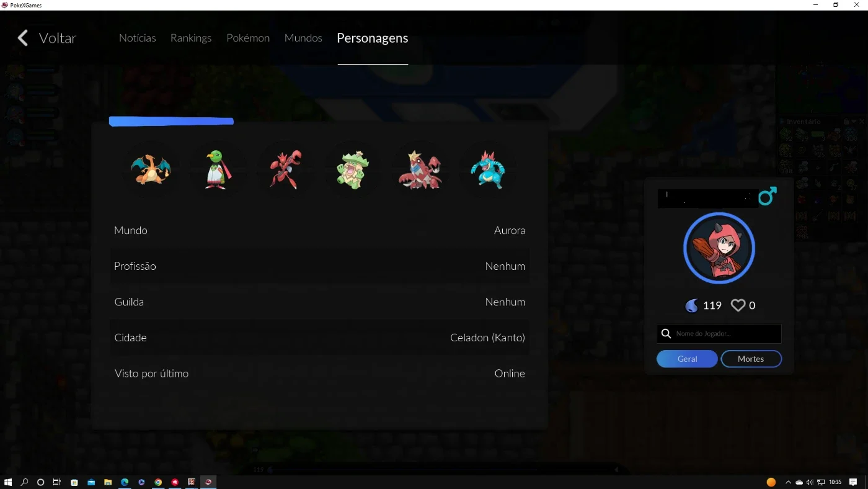Open Microsoft Store from the taskbar
Viewport: 868px width, 489px height.
click(74, 482)
